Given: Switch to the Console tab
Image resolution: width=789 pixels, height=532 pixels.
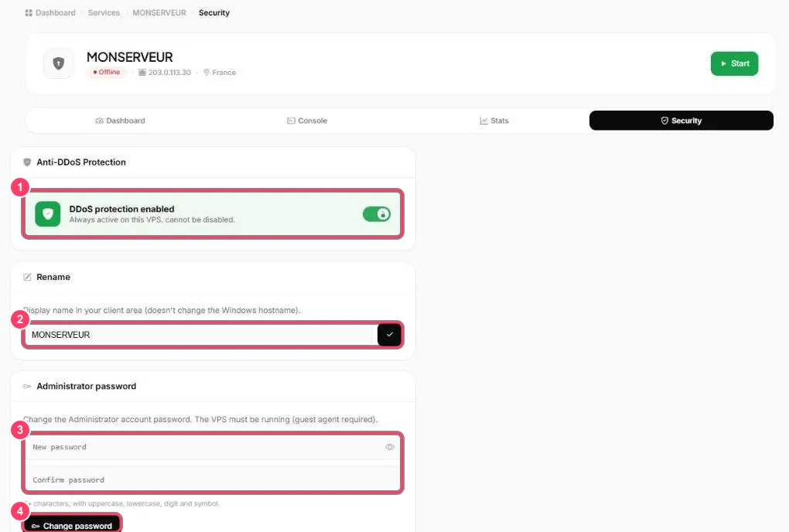Looking at the screenshot, I should pyautogui.click(x=307, y=121).
